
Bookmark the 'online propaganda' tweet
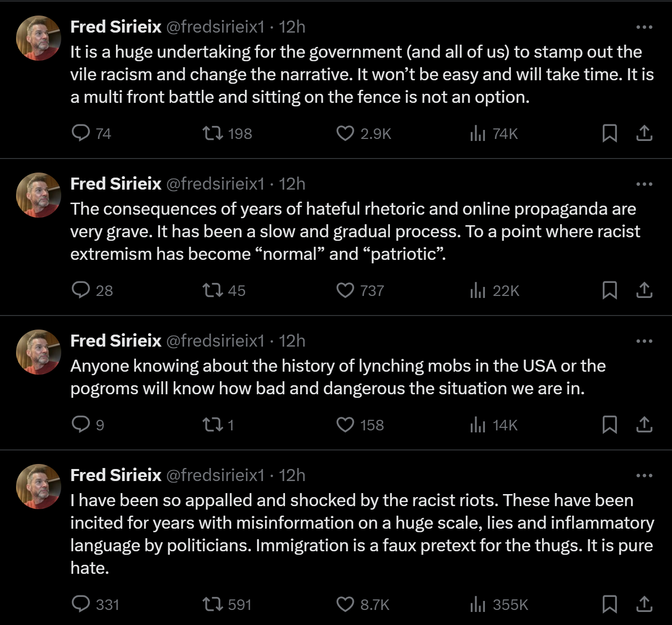click(609, 290)
